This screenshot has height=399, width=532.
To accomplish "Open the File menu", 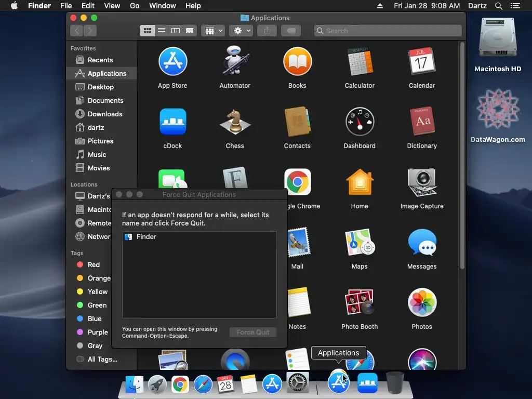I will 66,6.
